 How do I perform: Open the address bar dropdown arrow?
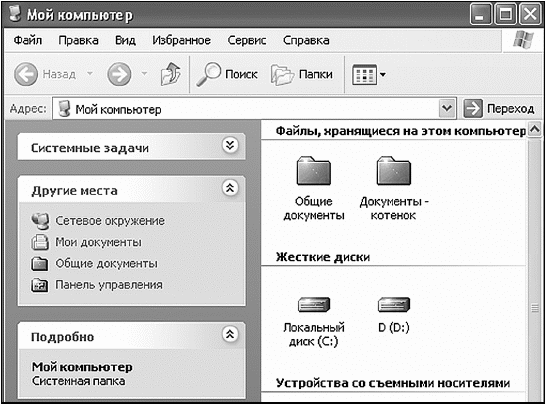pos(447,109)
